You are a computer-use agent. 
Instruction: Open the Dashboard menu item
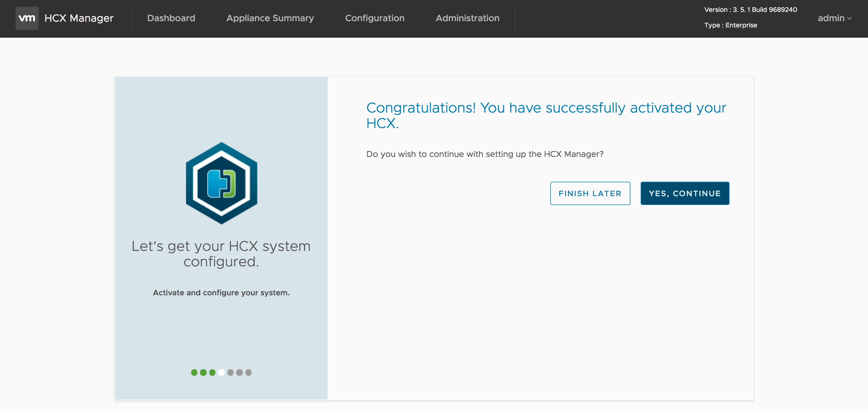(171, 18)
